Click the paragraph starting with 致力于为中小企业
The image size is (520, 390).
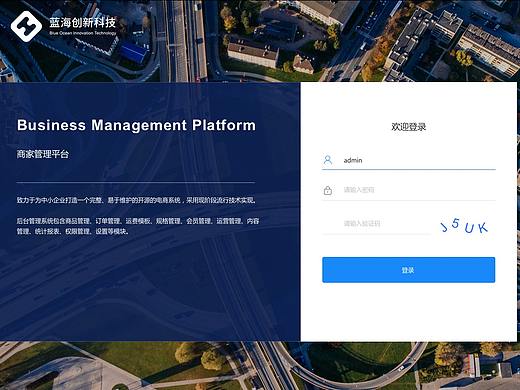click(x=136, y=200)
